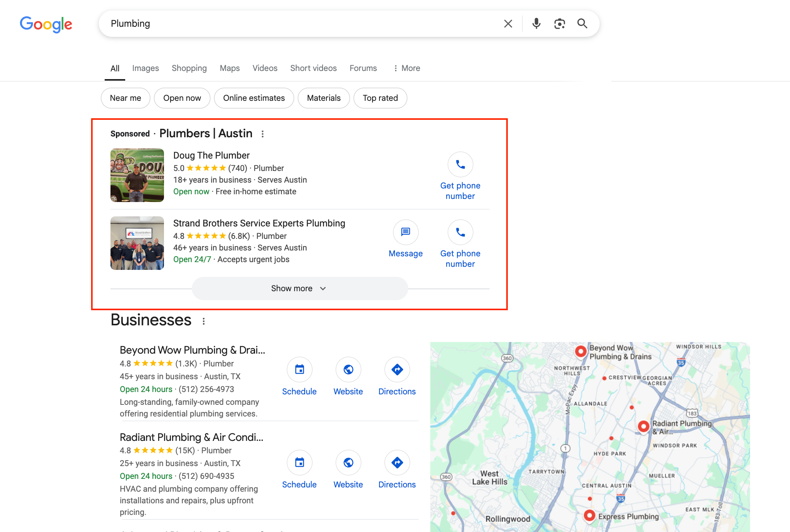Viewport: 790px width, 532px height.
Task: Switch to the Maps tab
Action: click(229, 68)
